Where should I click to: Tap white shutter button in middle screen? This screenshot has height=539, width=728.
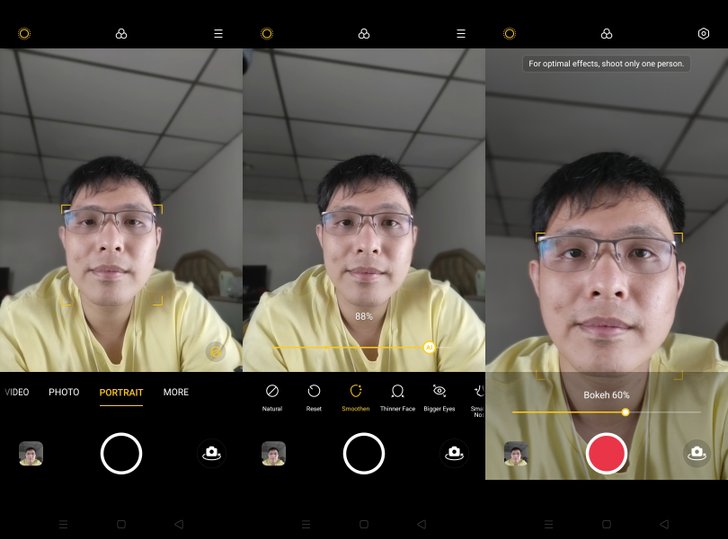pyautogui.click(x=364, y=454)
